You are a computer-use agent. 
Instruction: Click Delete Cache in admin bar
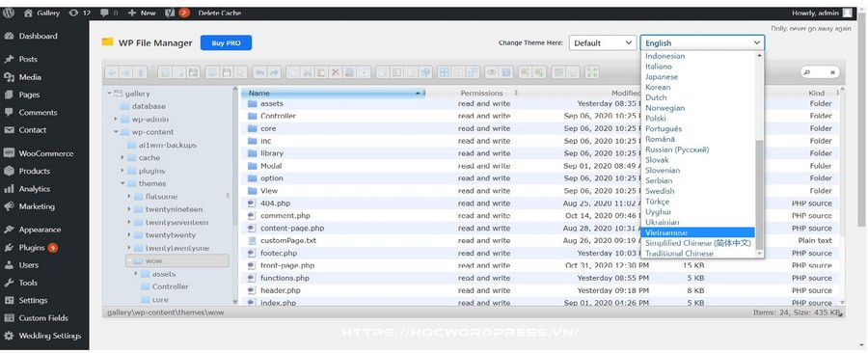point(219,13)
